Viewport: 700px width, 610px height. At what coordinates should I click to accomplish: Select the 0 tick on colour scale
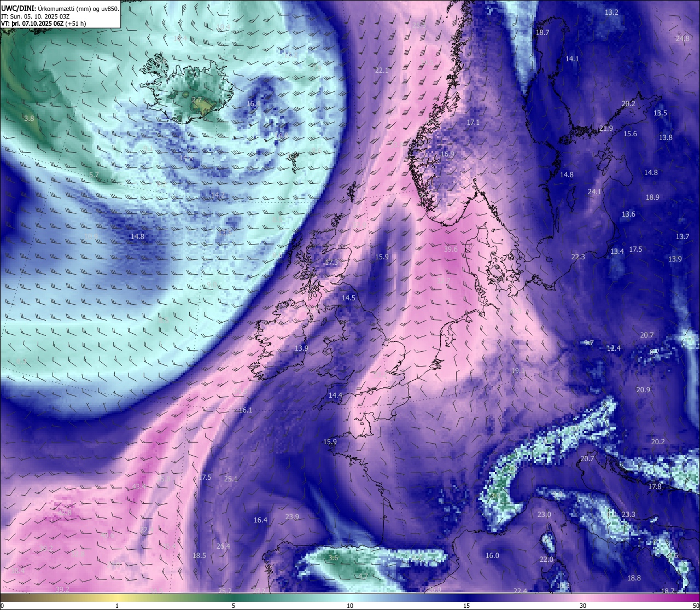[2, 606]
